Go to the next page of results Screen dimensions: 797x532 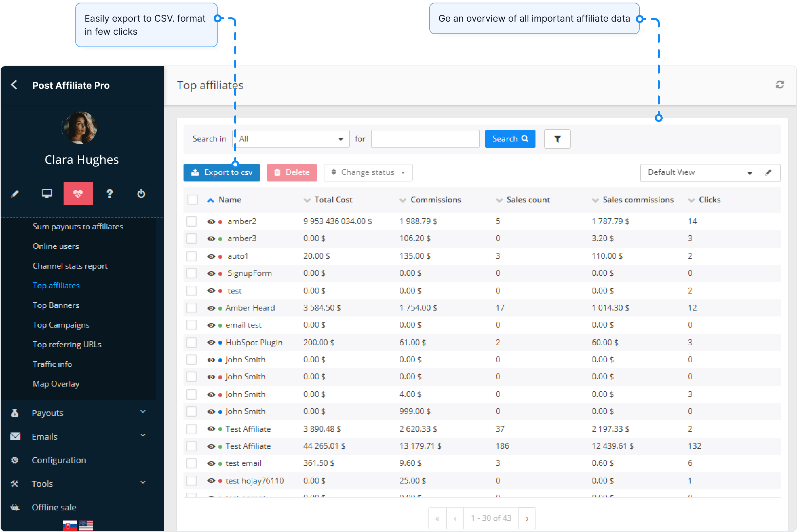pyautogui.click(x=527, y=518)
